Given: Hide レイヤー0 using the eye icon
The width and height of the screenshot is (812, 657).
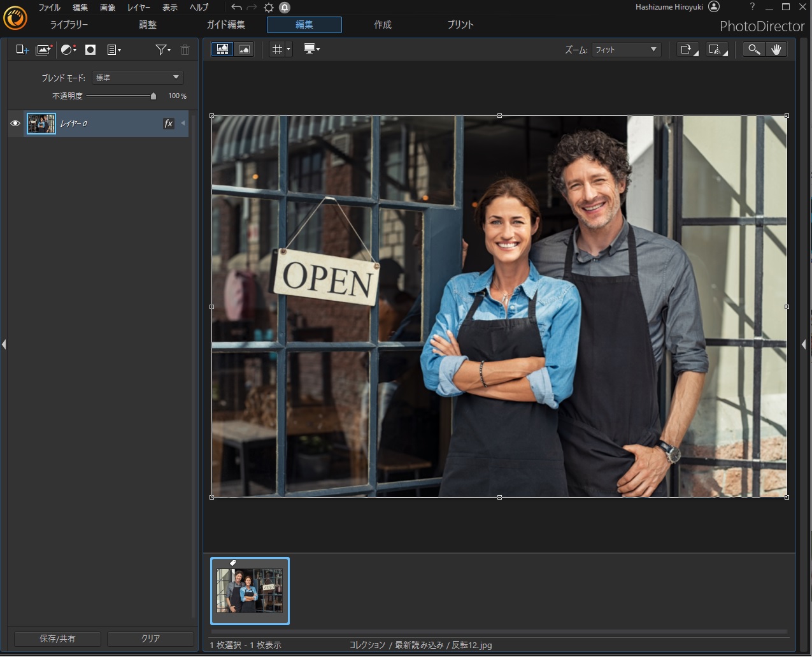Looking at the screenshot, I should [x=15, y=124].
